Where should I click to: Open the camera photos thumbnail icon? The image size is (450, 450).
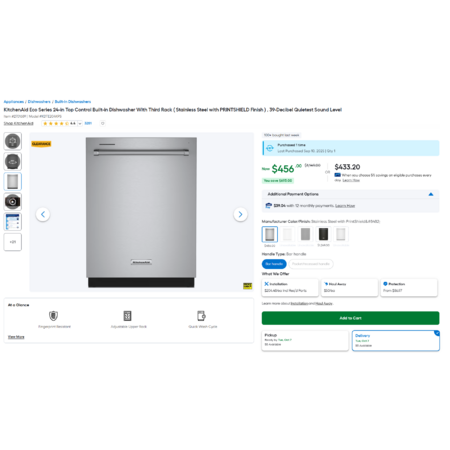click(13, 201)
